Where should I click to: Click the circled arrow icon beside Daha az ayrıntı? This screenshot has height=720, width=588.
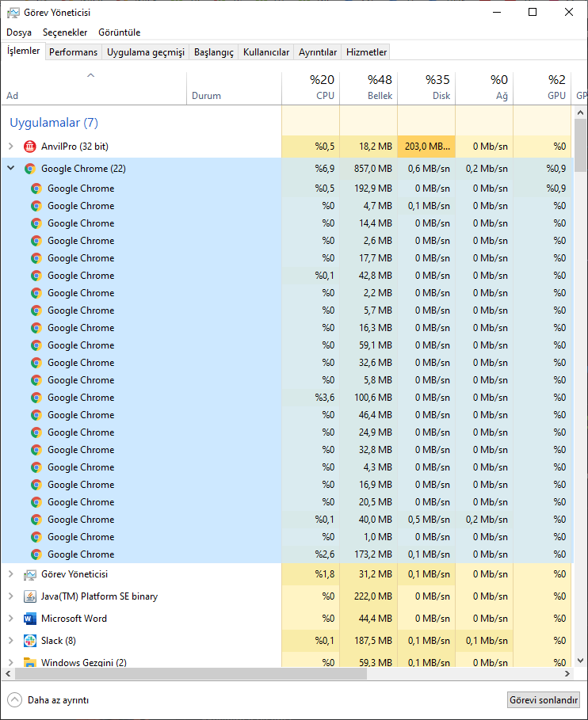[x=15, y=699]
